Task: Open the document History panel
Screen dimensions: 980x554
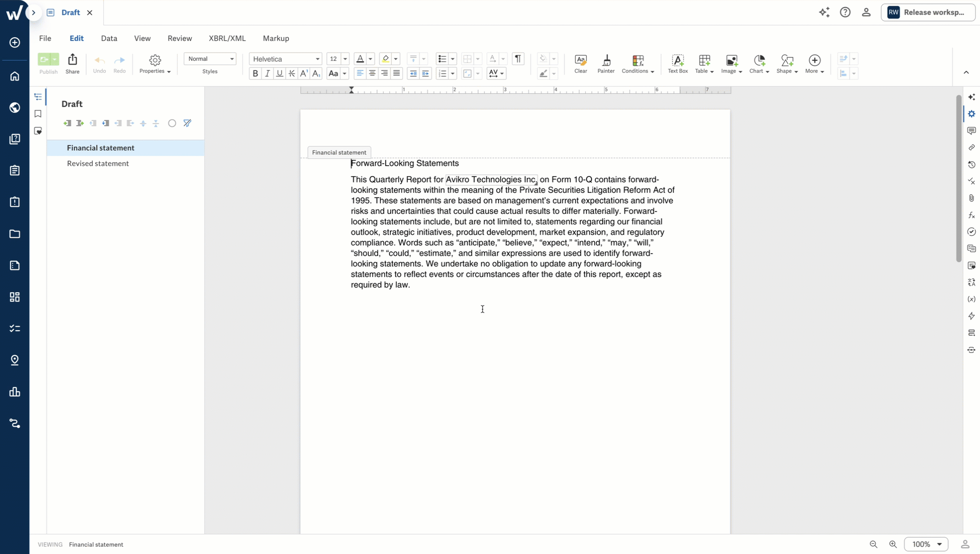Action: click(x=972, y=165)
